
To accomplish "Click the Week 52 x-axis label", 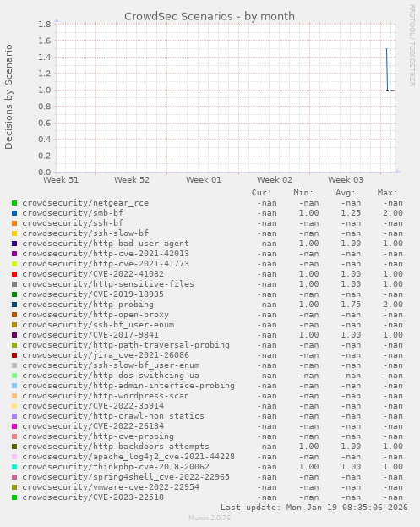I will pos(132,180).
